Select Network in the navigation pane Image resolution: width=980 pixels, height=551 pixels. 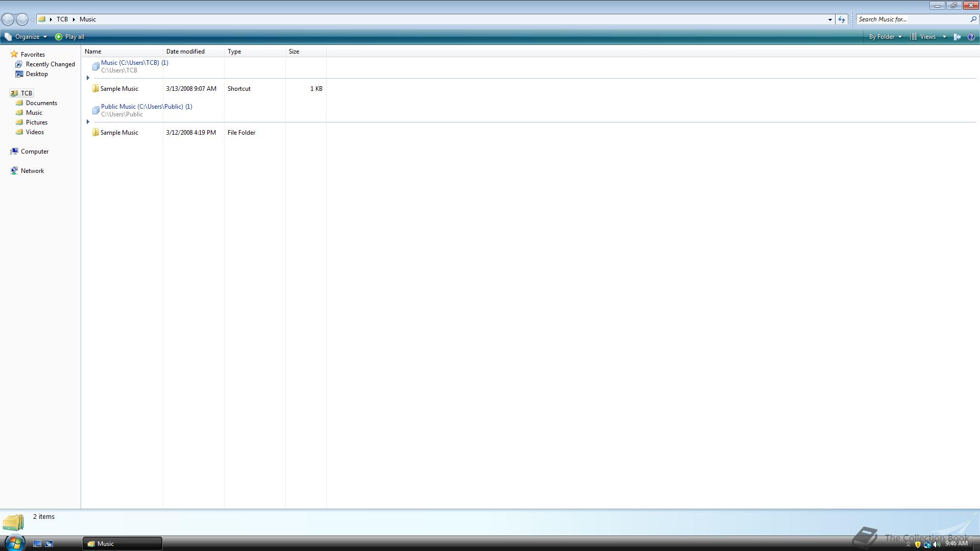click(27, 171)
